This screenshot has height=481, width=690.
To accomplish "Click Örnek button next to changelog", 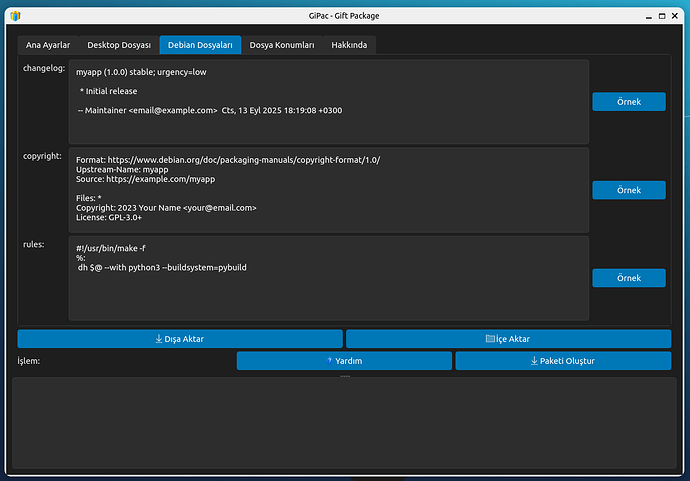I will point(629,102).
